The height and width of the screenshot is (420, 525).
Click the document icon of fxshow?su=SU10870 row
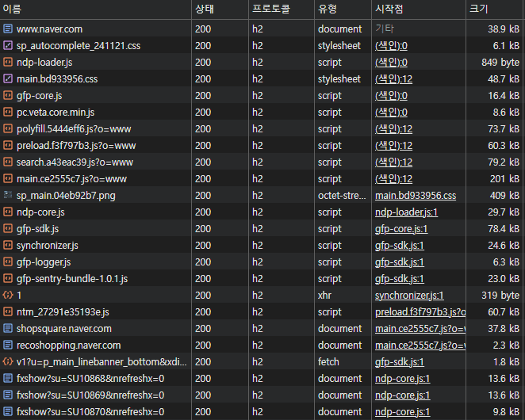point(8,411)
